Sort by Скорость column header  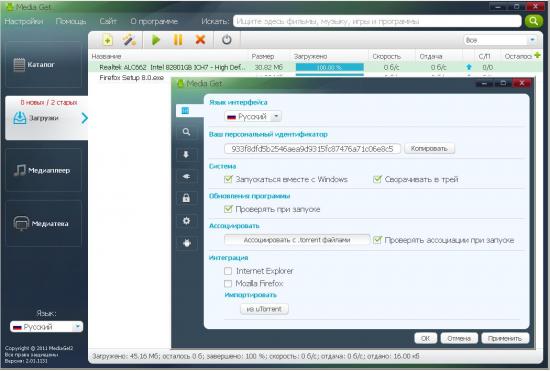point(387,56)
